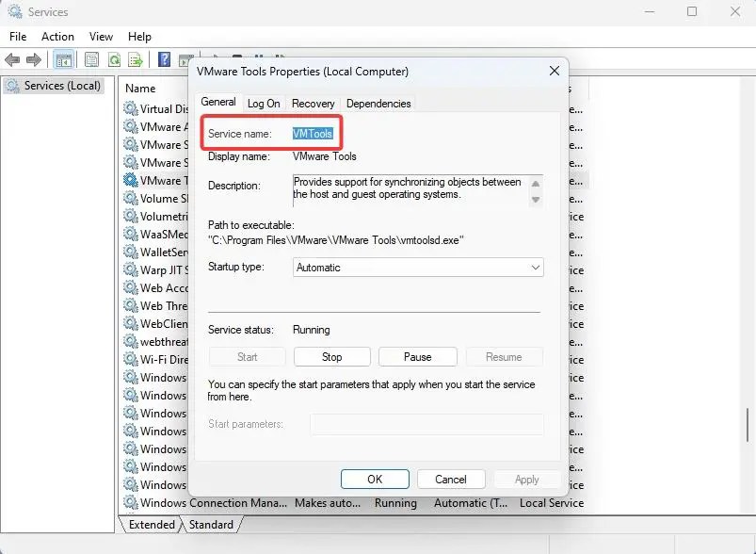Image resolution: width=756 pixels, height=554 pixels.
Task: Open the Startup type dropdown showing Automatic
Action: [418, 268]
